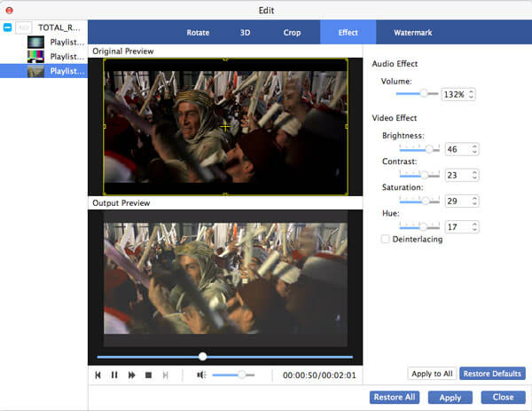Click the Contrast value field 23
The width and height of the screenshot is (532, 411).
(x=458, y=175)
